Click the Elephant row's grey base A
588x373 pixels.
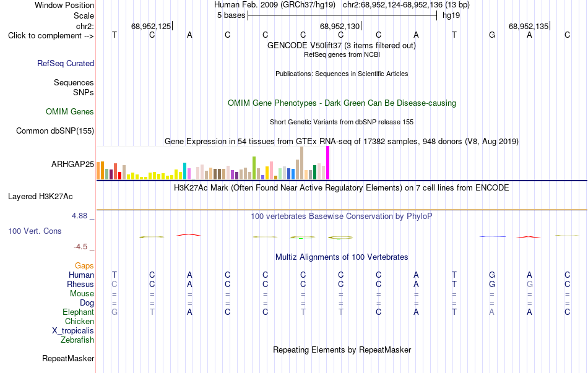491,312
